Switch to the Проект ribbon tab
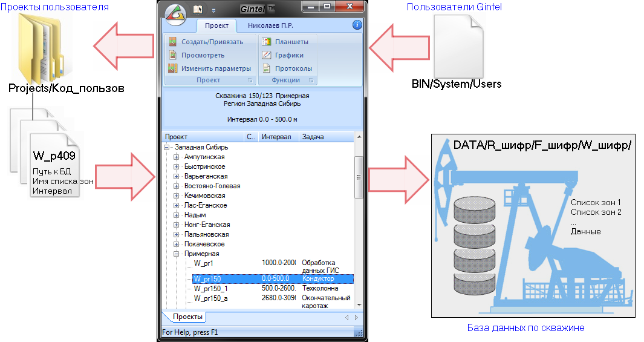644x342 pixels. point(216,25)
